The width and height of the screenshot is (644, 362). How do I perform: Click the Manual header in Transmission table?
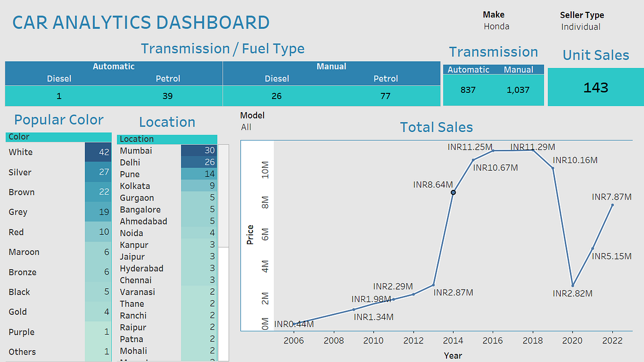pyautogui.click(x=517, y=69)
